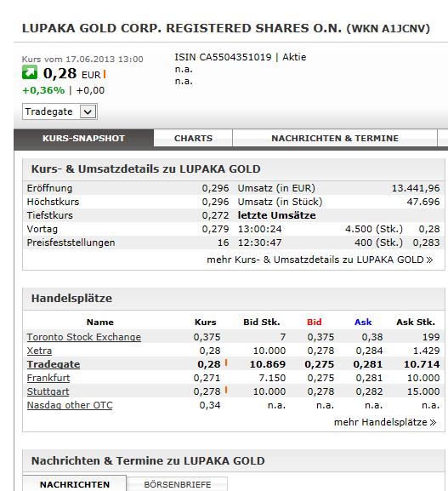The width and height of the screenshot is (448, 491).
Task: Click the Bid Stk. column header
Action: click(262, 323)
